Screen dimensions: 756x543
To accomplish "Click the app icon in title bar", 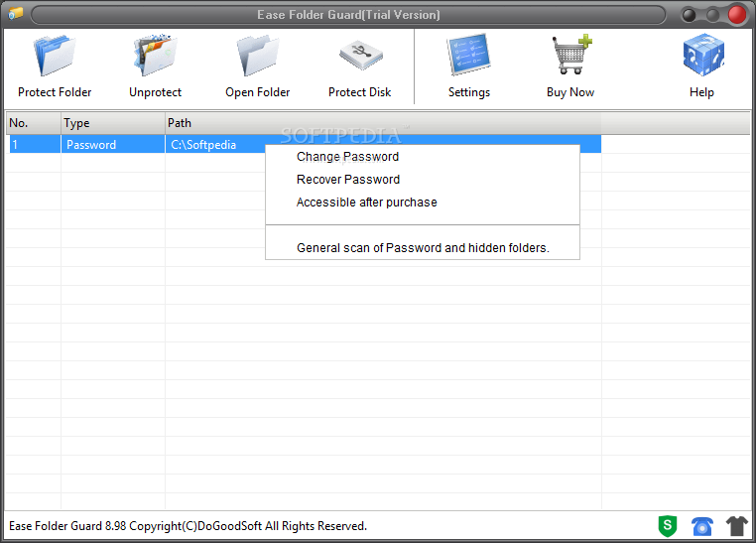I will pos(16,14).
